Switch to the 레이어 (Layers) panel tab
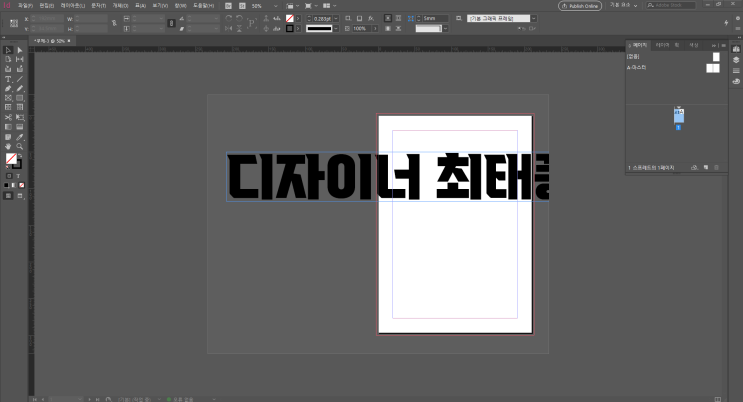Screen dimensions: 743x402 tap(662, 45)
